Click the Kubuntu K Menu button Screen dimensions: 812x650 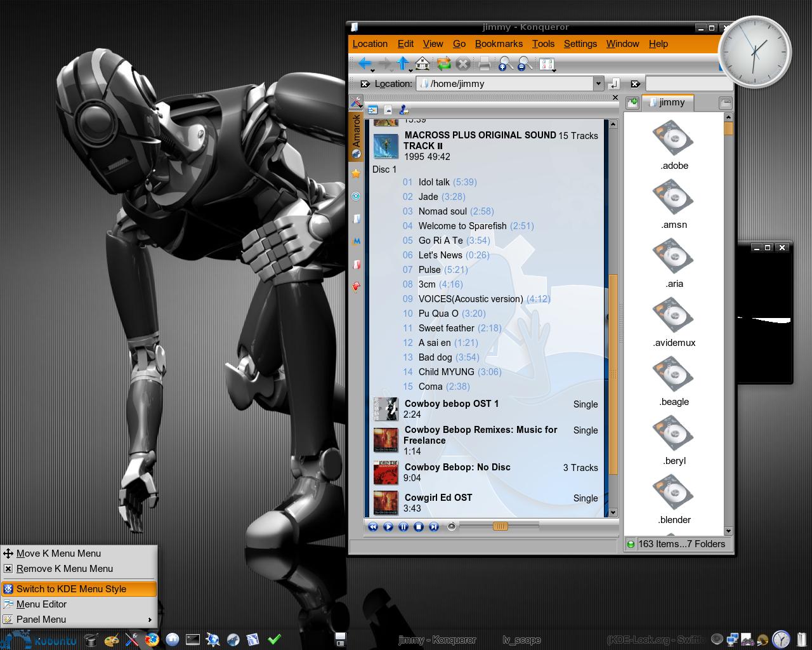pos(39,639)
